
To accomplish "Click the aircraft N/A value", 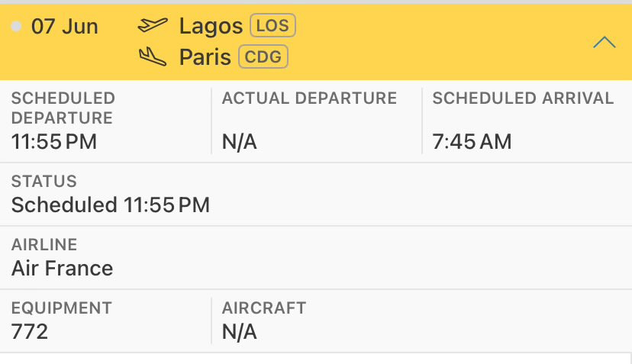I will 239,331.
